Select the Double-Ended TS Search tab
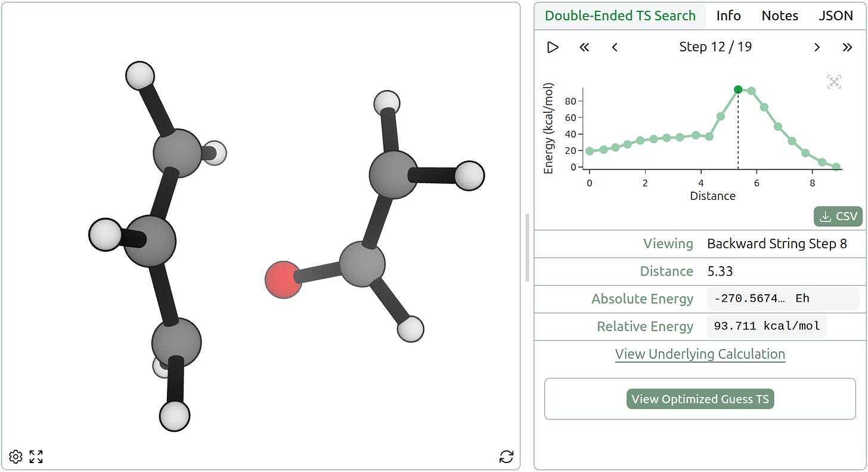 click(x=620, y=16)
